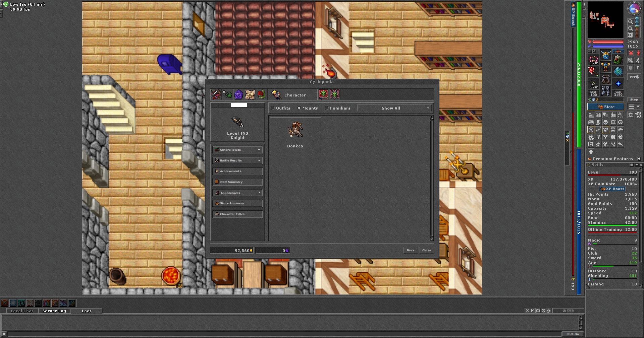
Task: Click the horned helmet equipment slot
Action: pyautogui.click(x=606, y=56)
